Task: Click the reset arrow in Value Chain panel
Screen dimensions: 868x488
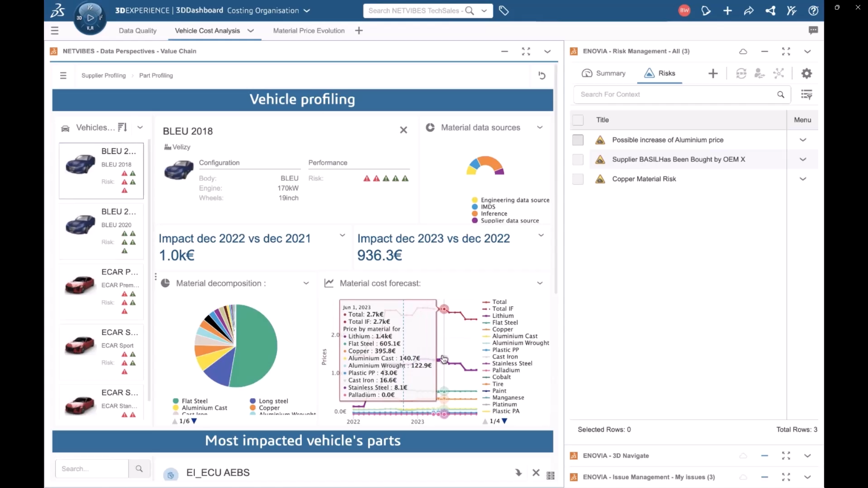Action: coord(541,76)
